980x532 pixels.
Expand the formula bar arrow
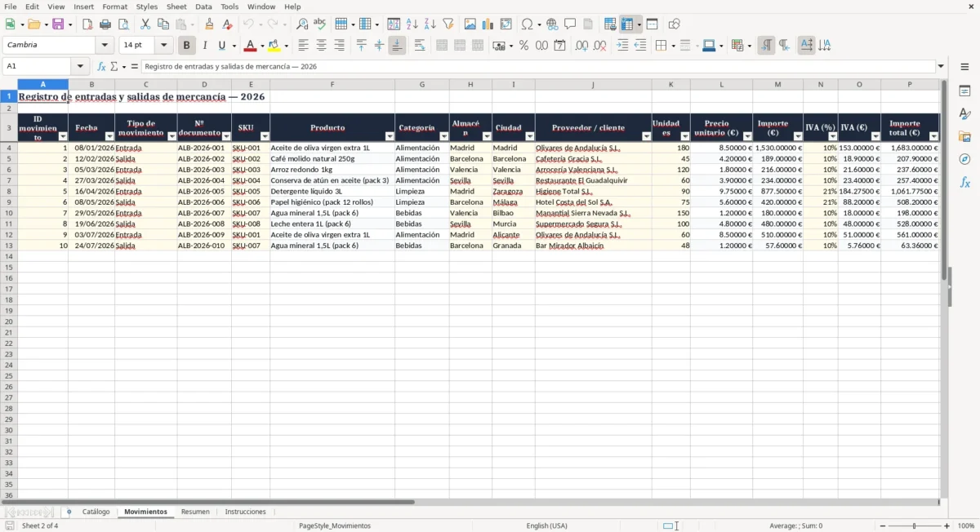(x=941, y=67)
